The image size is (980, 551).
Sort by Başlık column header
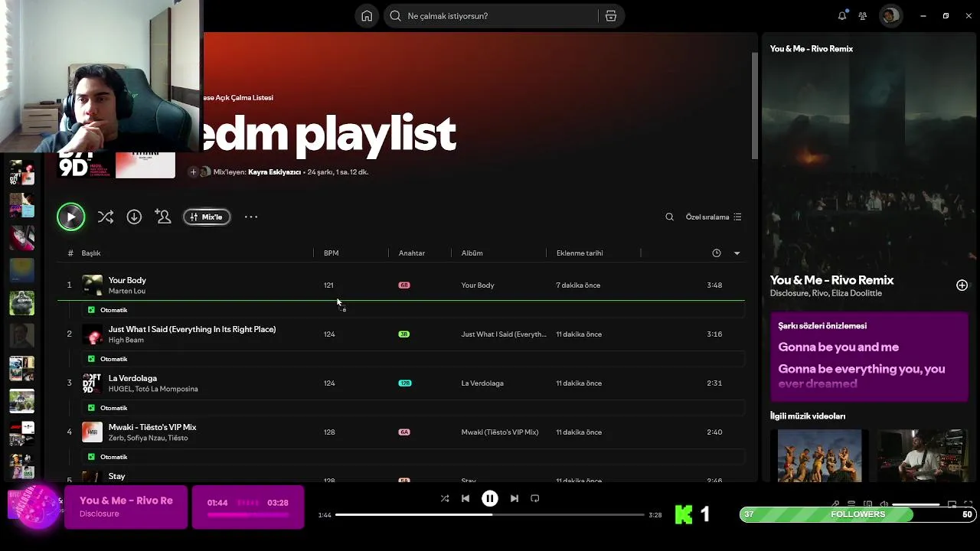[x=91, y=253]
